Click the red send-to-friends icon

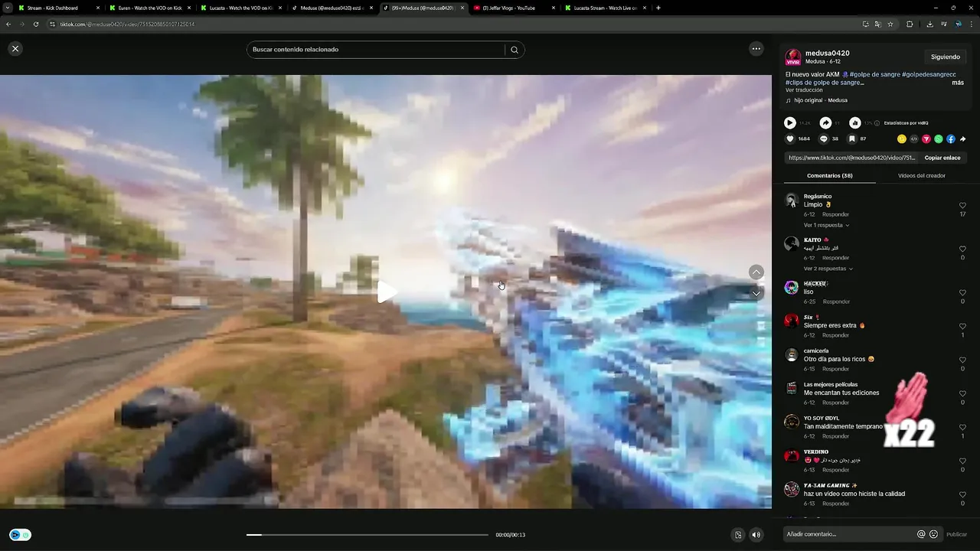coord(926,139)
